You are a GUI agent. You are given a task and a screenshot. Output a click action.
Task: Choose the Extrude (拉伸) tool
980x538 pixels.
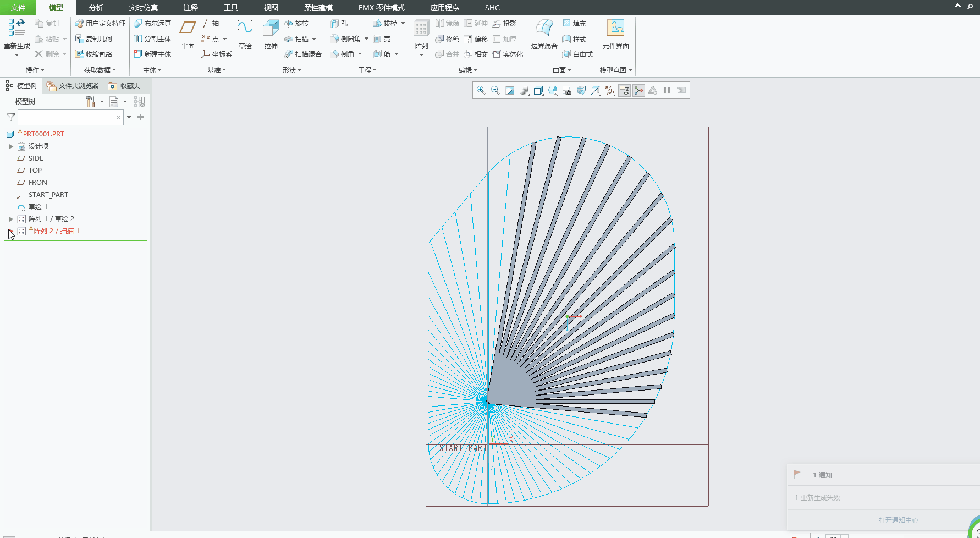271,34
